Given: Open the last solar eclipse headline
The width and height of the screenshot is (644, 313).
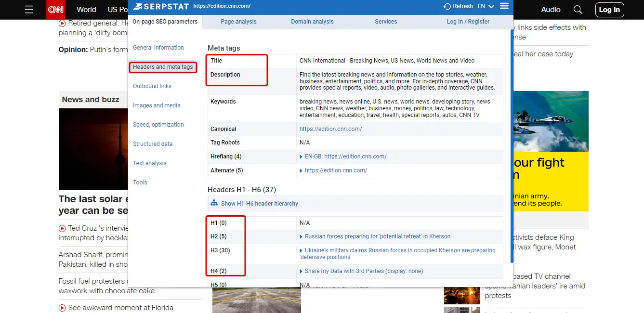Looking at the screenshot, I should (93, 205).
